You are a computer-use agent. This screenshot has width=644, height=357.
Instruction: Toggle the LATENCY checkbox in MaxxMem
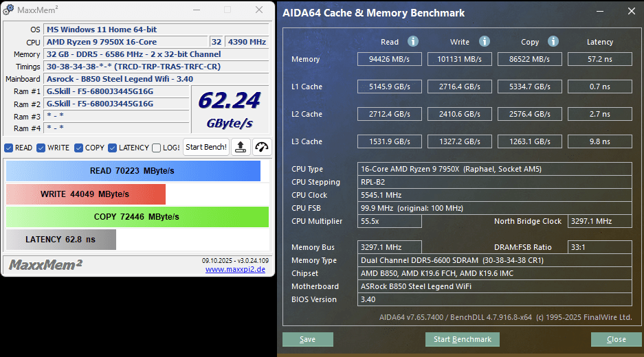(x=113, y=148)
